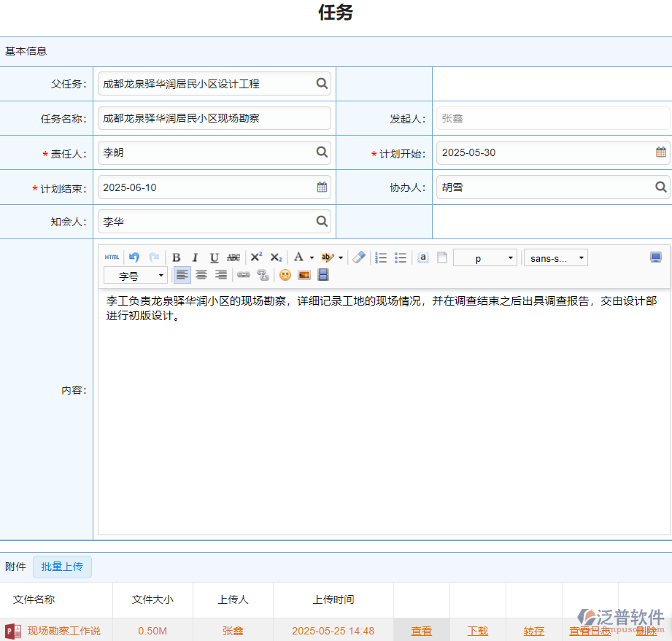Apply the ordered list formatting
Screen dimensions: 672x641
coord(380,257)
